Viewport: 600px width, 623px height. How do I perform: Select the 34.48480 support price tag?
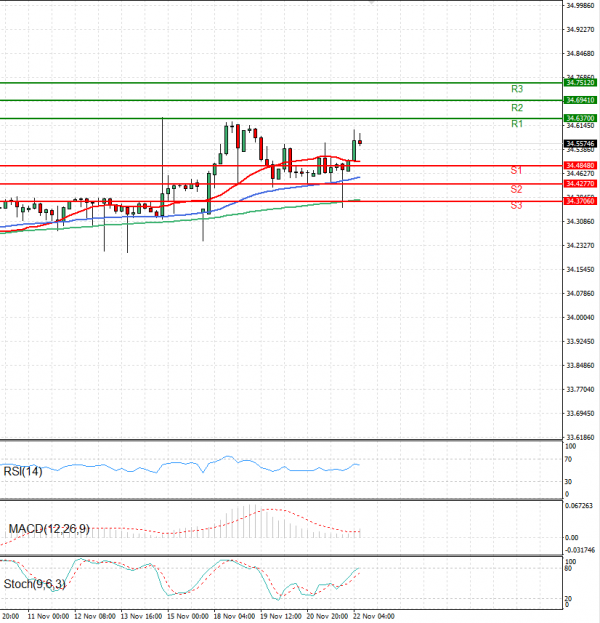[x=580, y=166]
